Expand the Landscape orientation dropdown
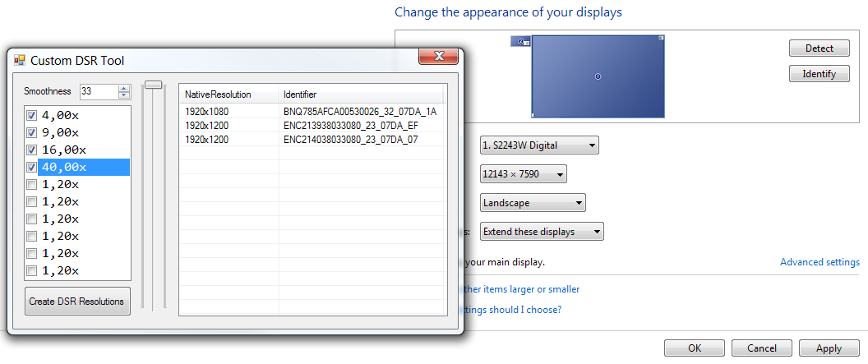 pyautogui.click(x=533, y=203)
